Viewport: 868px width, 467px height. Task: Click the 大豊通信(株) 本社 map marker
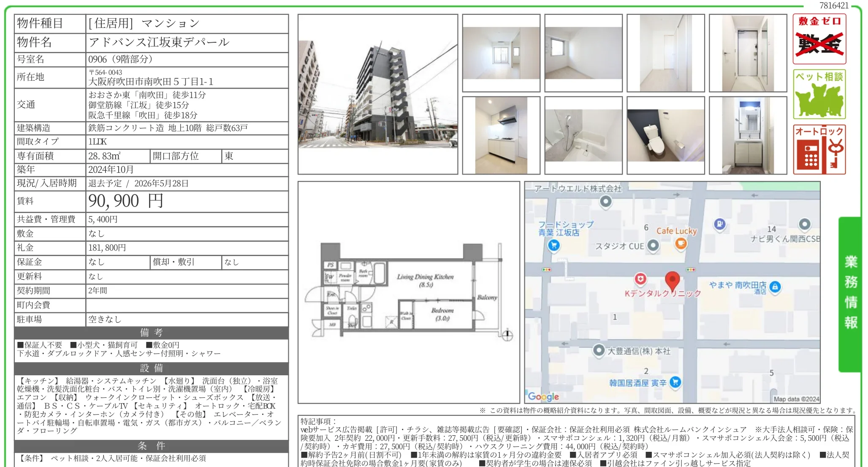(599, 350)
